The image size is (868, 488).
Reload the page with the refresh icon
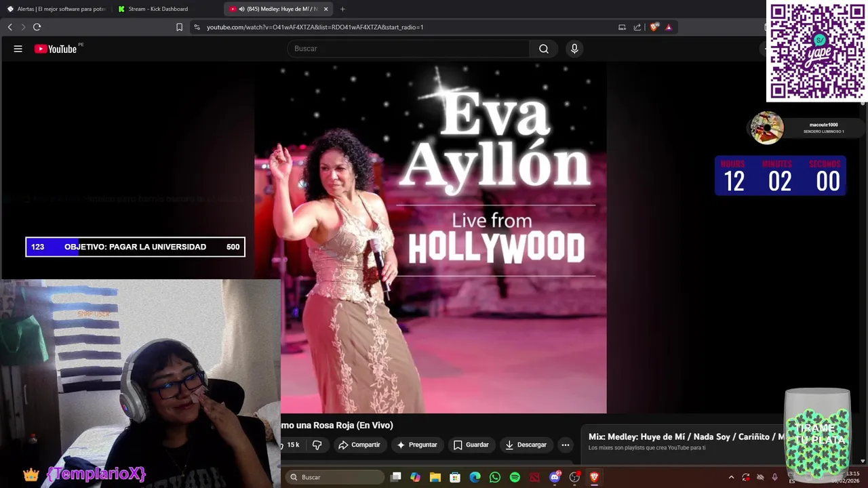point(37,27)
